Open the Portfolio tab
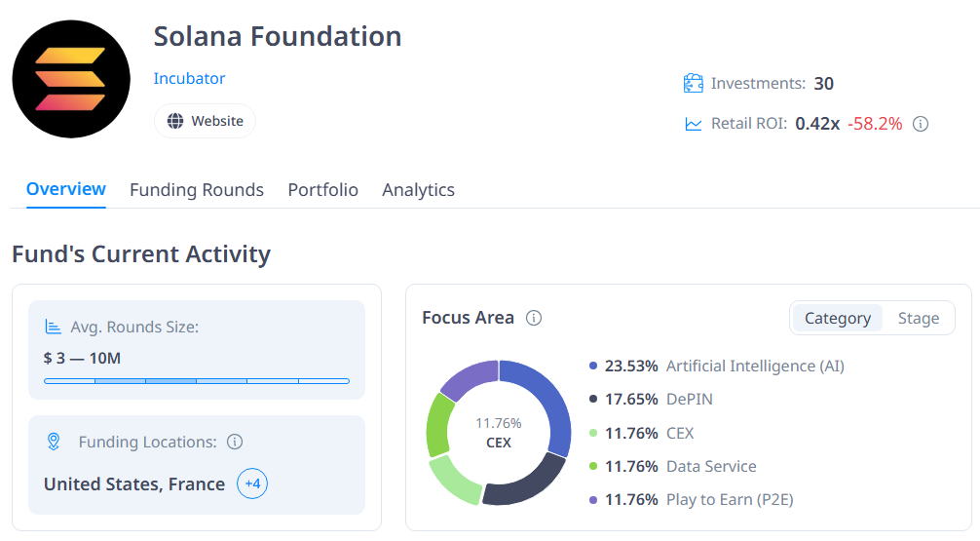 click(323, 189)
